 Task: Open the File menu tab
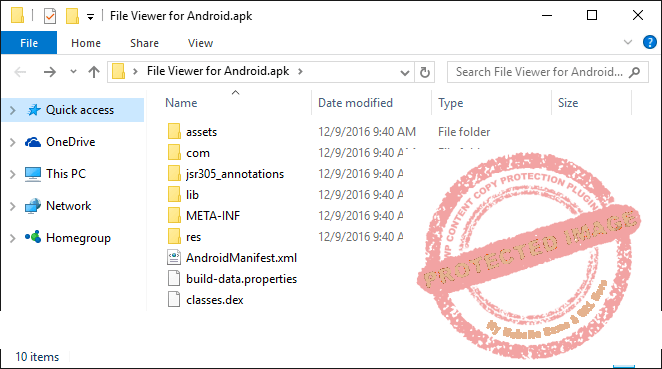coord(29,43)
